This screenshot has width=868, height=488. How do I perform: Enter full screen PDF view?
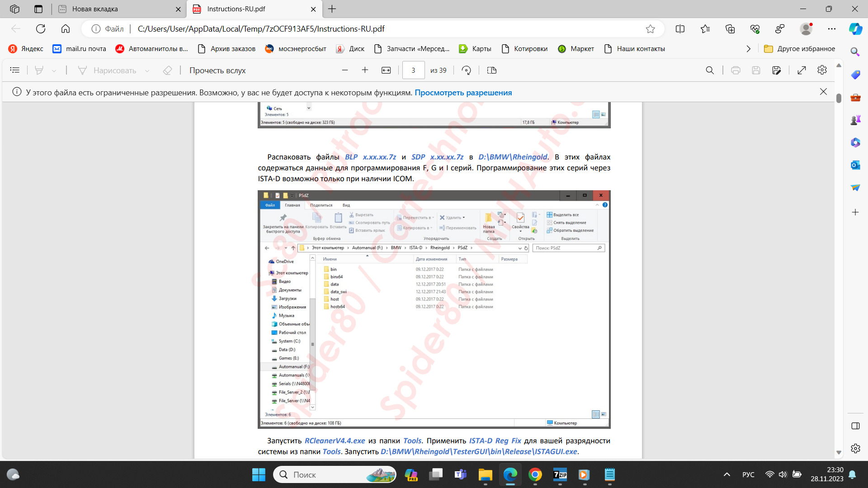point(802,70)
